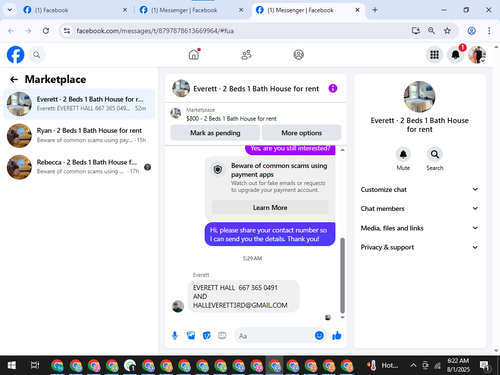Open the Windows Start button
Screen dimensions: 500x375
[12, 365]
